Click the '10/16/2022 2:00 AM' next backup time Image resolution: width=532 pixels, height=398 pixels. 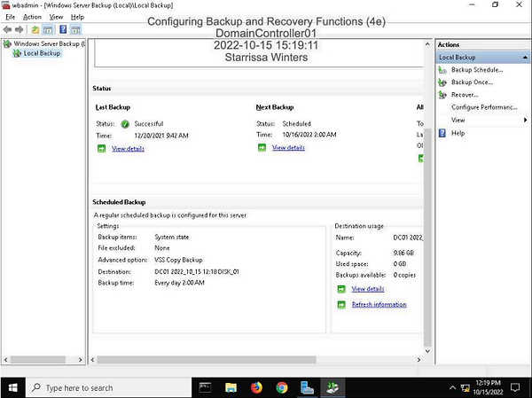click(309, 135)
